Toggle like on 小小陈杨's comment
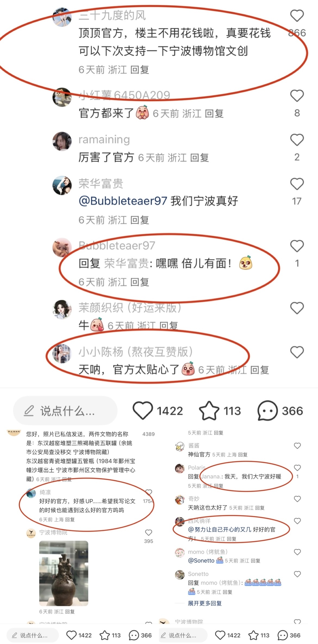Viewport: 318px width, 644px height. pos(297,352)
